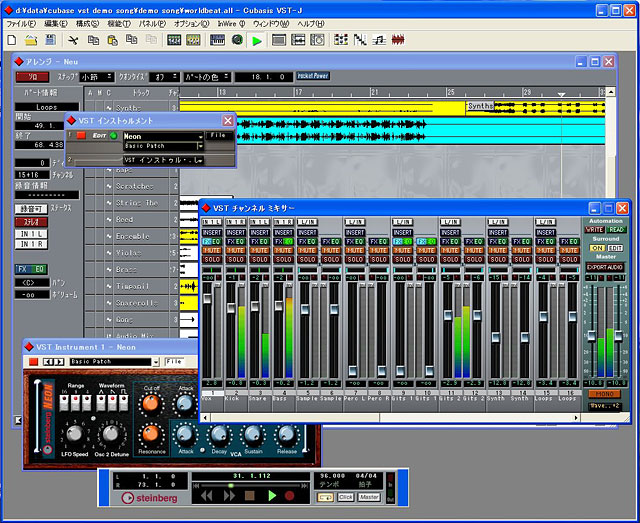The image size is (640, 523).
Task: Click the VCA Decay knob on Neon
Action: [219, 435]
